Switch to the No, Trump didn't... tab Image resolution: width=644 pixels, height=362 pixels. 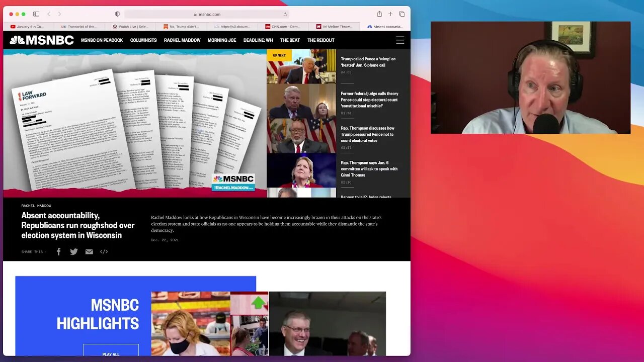coord(181,26)
